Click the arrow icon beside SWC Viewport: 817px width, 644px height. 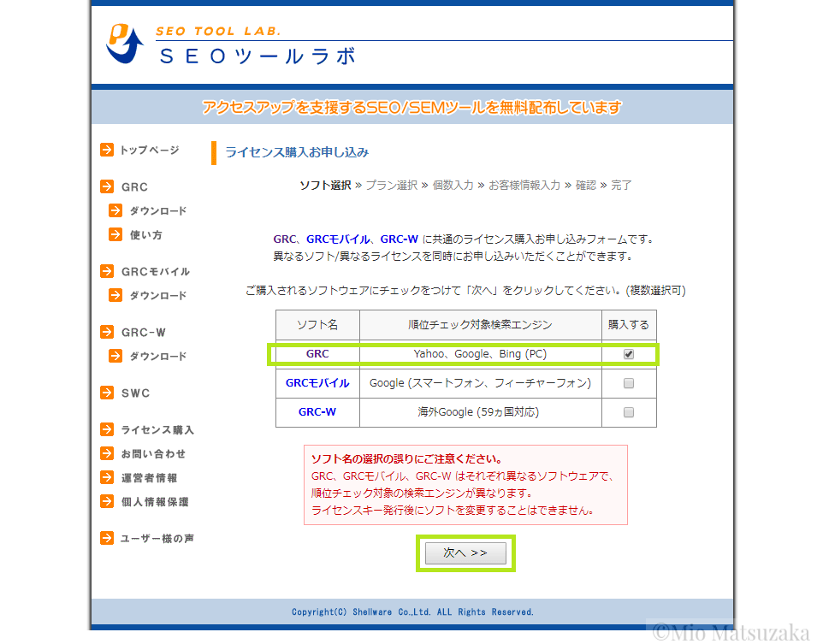point(107,393)
